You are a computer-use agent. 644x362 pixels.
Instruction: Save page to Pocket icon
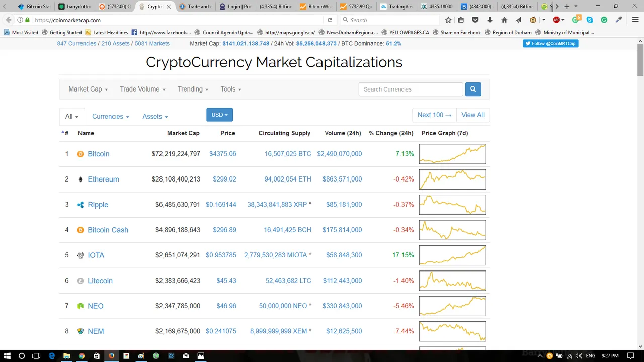tap(475, 20)
